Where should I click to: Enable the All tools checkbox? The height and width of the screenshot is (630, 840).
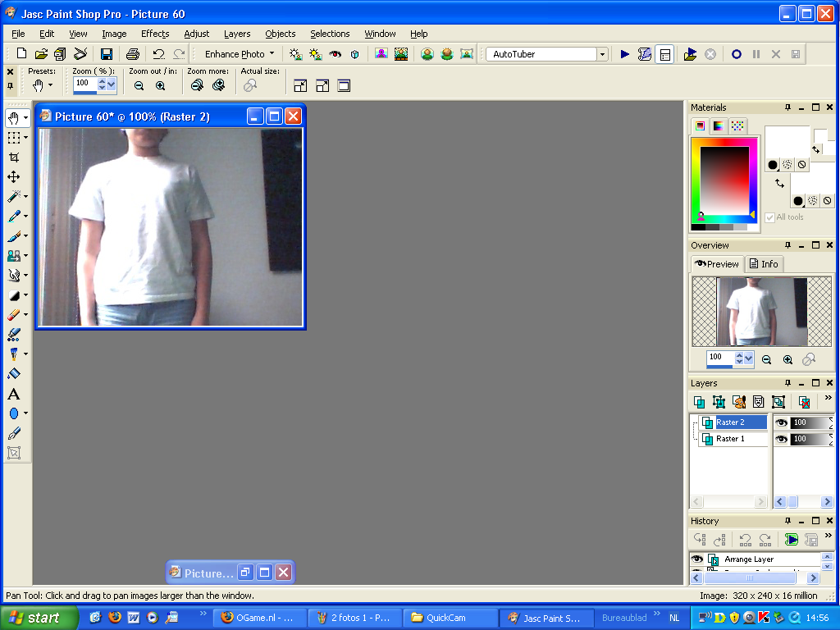click(769, 217)
